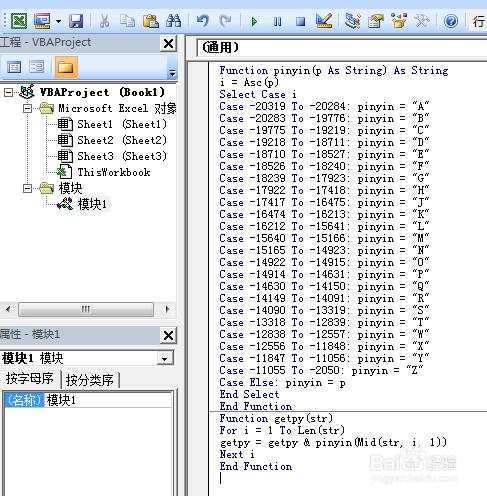Open the 模块1 properties object dropdown
The image size is (487, 496).
(x=165, y=359)
